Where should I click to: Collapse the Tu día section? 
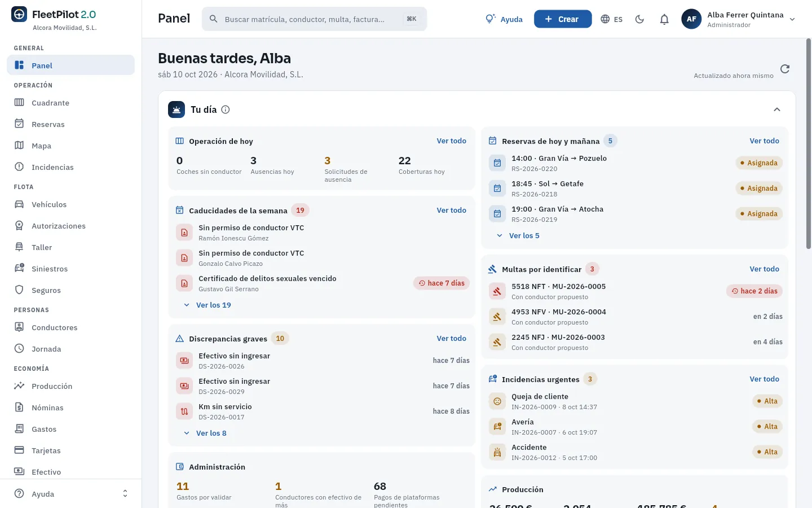777,110
